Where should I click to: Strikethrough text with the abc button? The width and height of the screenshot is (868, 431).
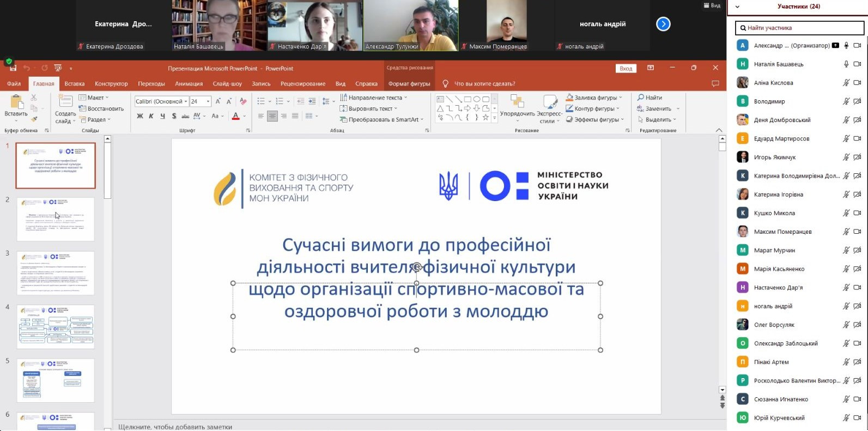click(185, 116)
